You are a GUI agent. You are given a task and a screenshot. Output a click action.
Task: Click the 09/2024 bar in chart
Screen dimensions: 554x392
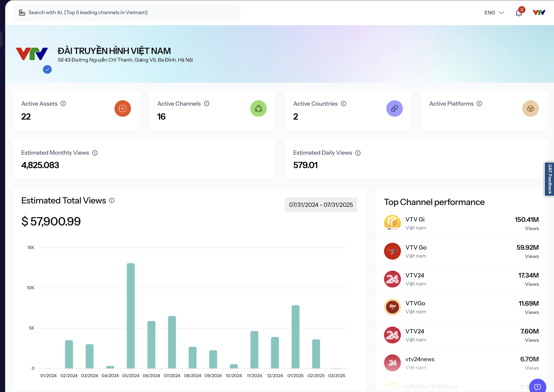(x=213, y=359)
